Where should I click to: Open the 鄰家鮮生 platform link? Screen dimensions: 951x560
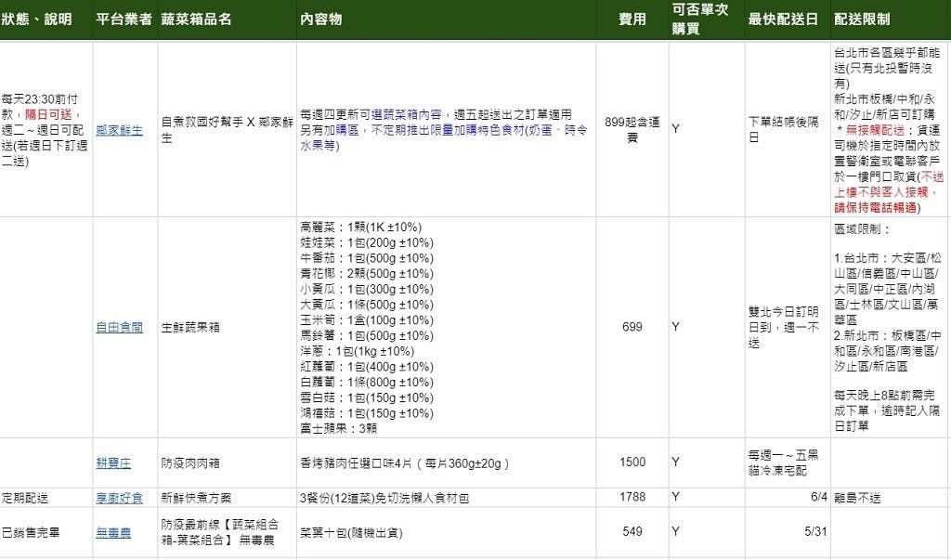(x=119, y=130)
